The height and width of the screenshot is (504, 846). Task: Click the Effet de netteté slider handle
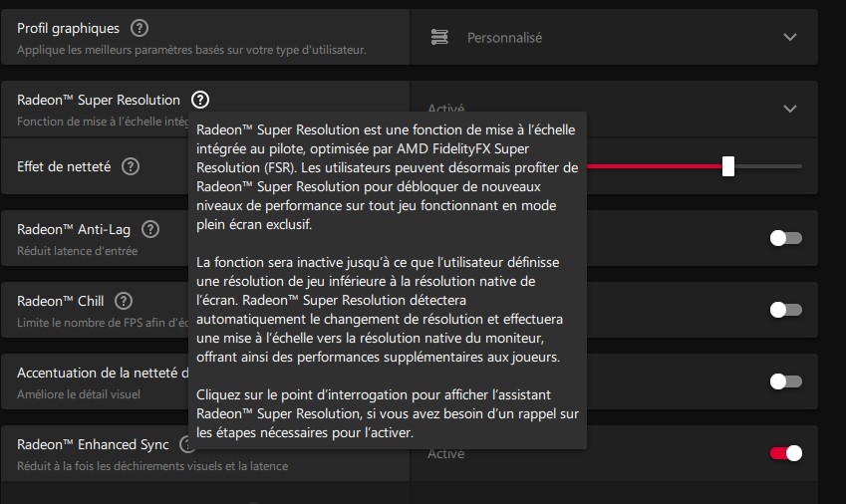pos(728,166)
